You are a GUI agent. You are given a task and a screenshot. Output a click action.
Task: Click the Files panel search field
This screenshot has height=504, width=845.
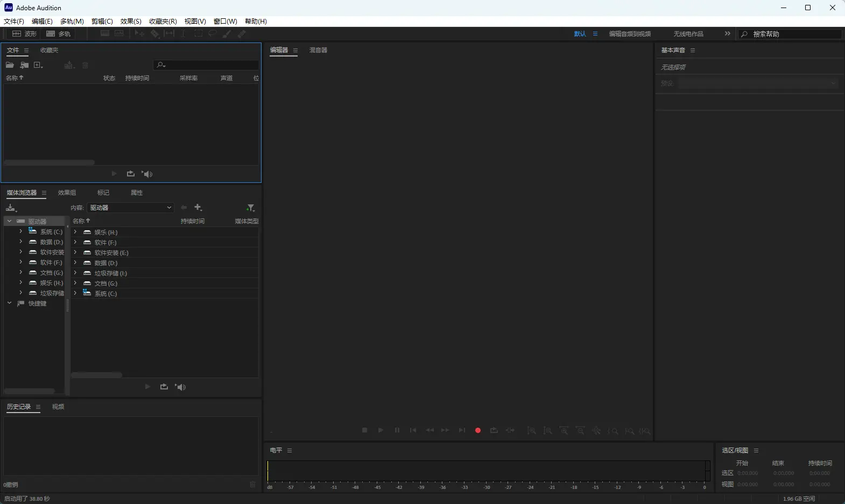(x=206, y=65)
